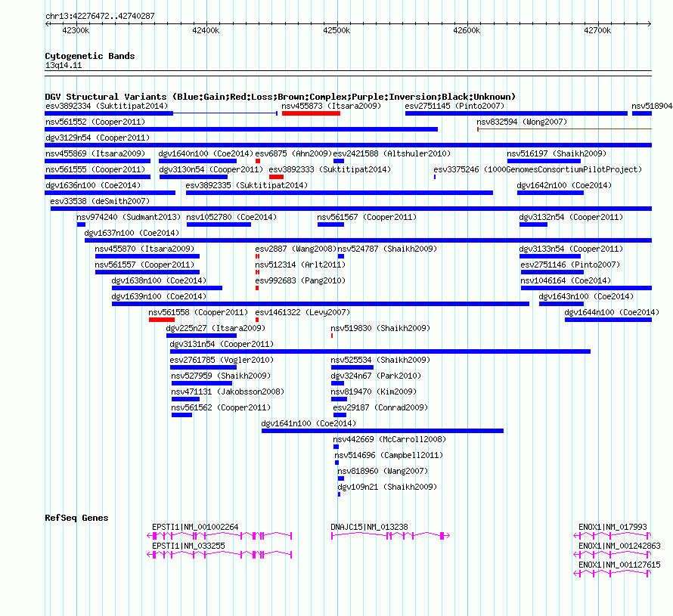
Task: Click nsv1046164 (Coe2014) label
Action: (566, 280)
